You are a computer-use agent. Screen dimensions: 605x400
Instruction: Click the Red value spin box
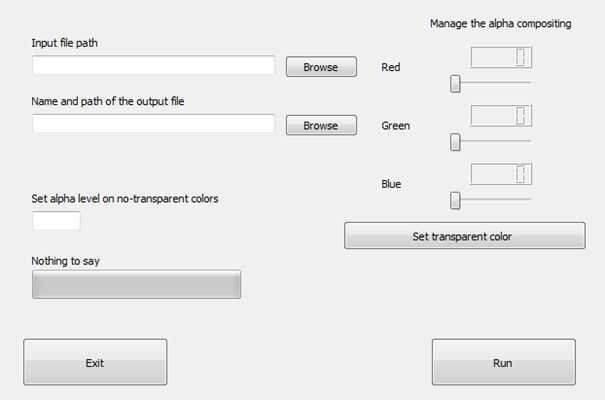(x=493, y=58)
